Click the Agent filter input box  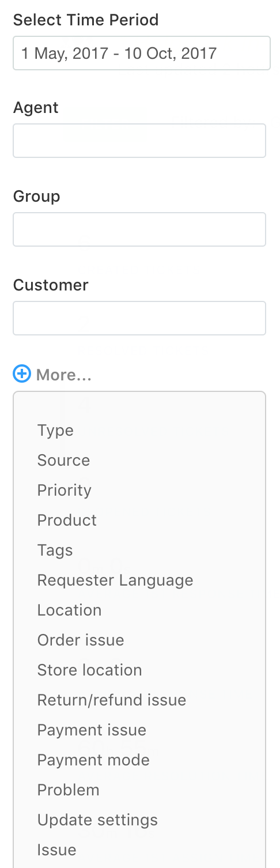[139, 141]
